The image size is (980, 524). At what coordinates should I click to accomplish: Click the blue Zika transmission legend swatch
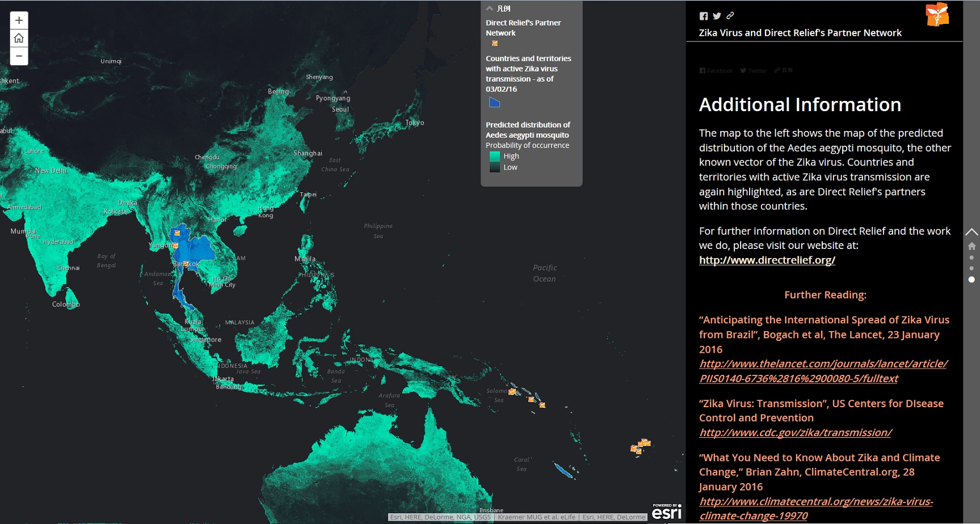tap(495, 103)
